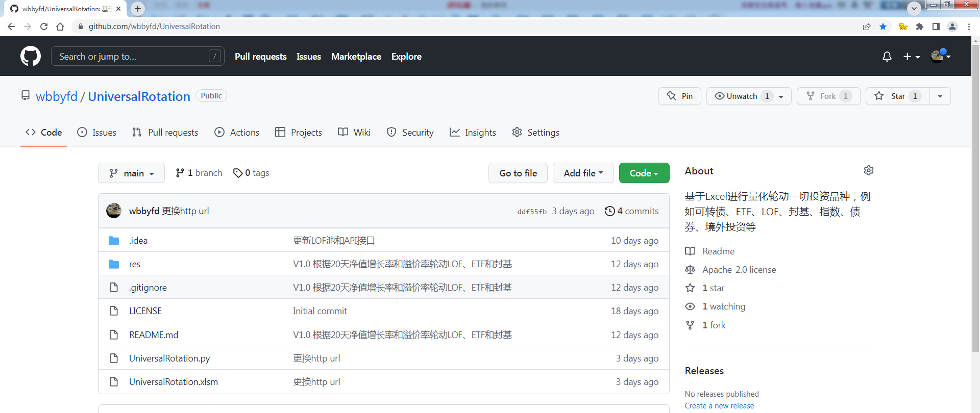Star the repository
This screenshot has width=980, height=413.
(x=898, y=96)
